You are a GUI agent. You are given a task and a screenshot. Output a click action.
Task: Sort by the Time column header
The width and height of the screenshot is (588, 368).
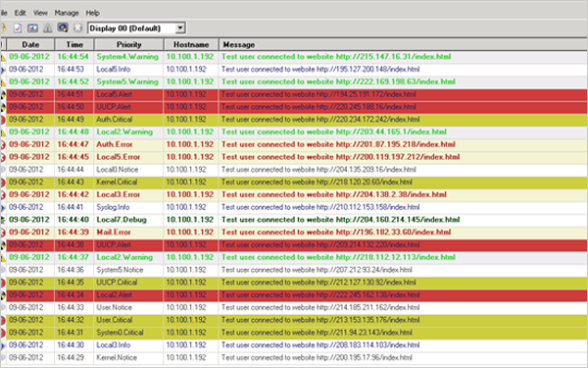click(74, 45)
